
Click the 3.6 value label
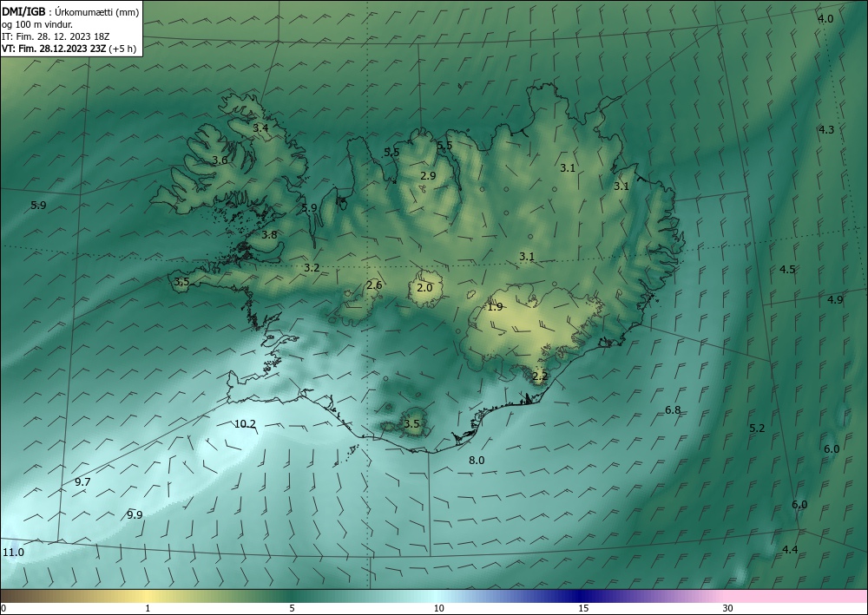[x=220, y=160]
